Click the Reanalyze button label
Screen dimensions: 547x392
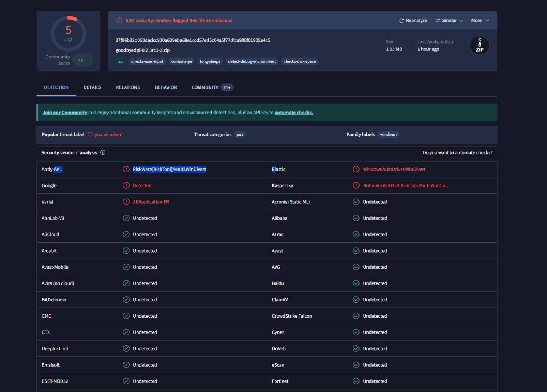(x=416, y=21)
